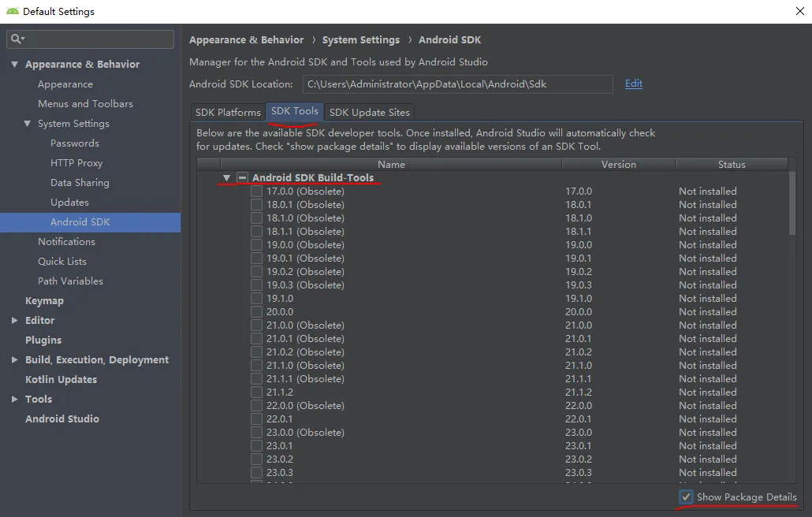Collapse the System Settings subtree
This screenshot has width=812, height=517.
tap(28, 123)
